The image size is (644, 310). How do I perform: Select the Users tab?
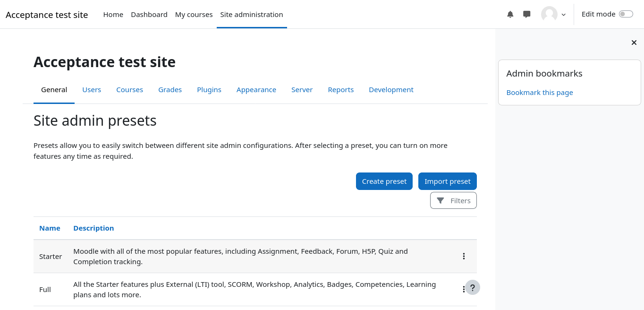tap(92, 90)
